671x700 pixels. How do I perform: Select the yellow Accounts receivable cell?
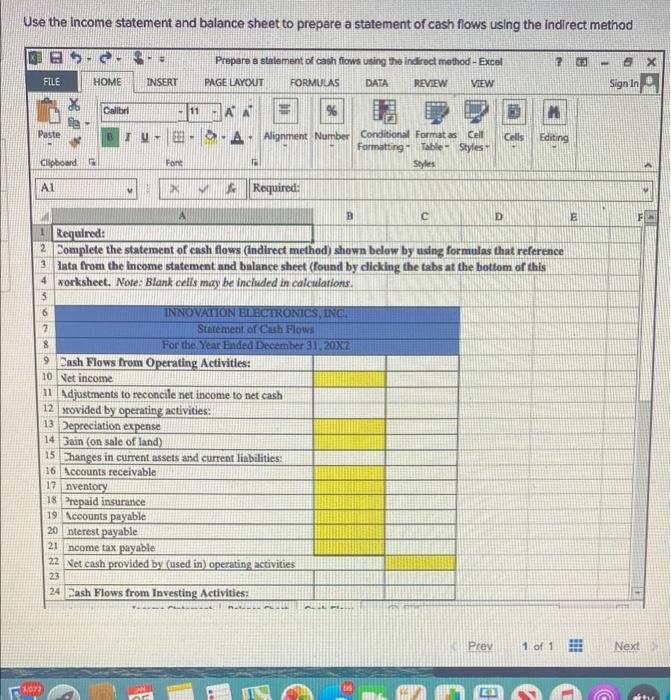point(349,472)
